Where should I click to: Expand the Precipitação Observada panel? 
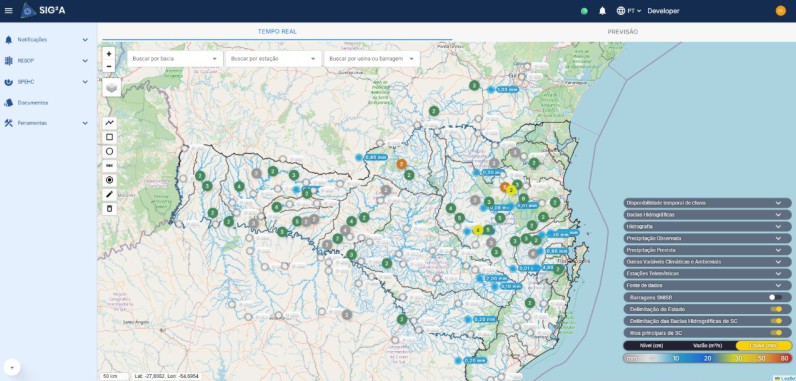[707, 238]
